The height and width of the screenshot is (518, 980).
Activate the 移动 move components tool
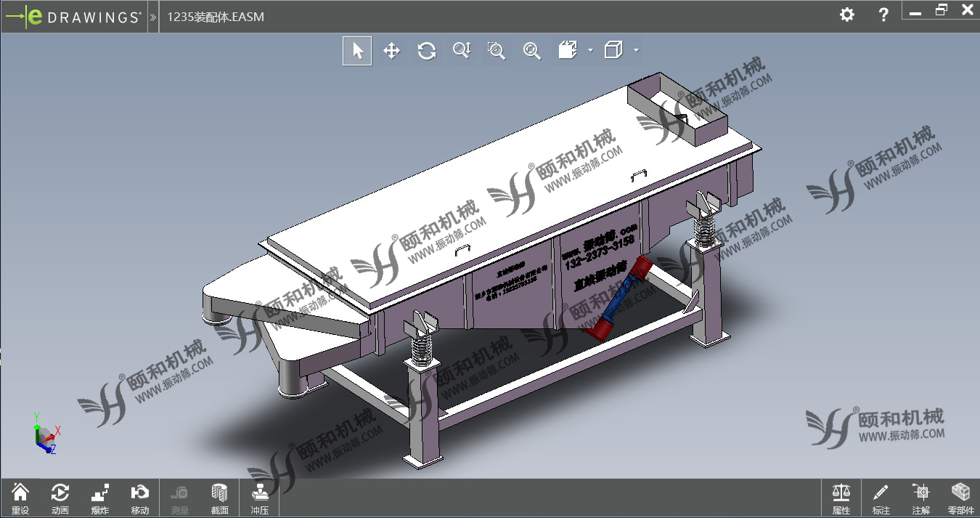[140, 498]
